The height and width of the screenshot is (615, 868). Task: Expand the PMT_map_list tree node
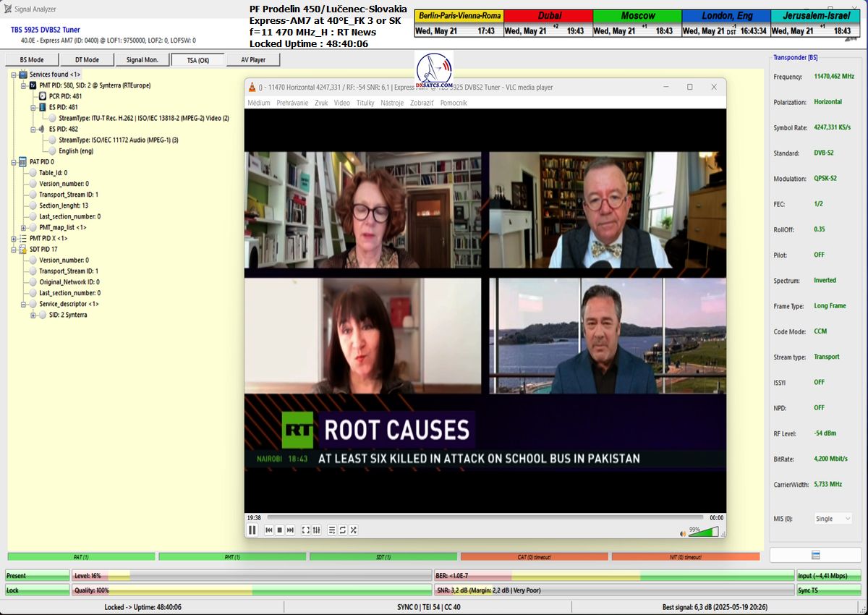pyautogui.click(x=24, y=227)
